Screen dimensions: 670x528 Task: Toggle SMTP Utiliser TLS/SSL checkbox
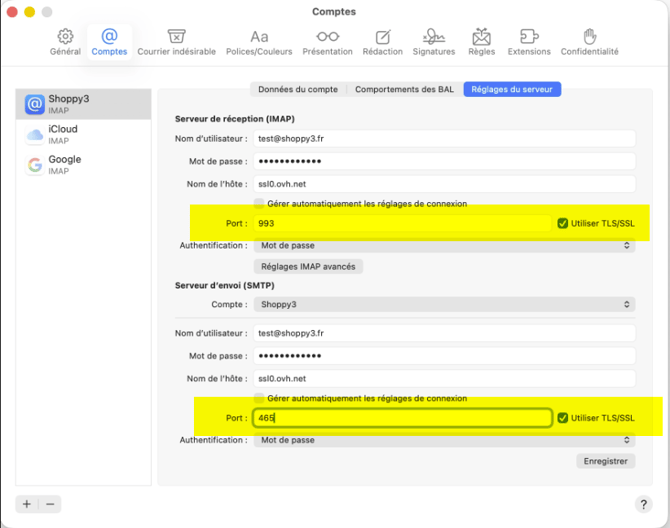click(562, 418)
